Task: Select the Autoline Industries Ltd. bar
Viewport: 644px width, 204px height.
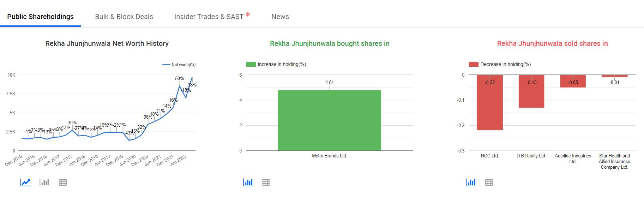Action: click(x=573, y=82)
